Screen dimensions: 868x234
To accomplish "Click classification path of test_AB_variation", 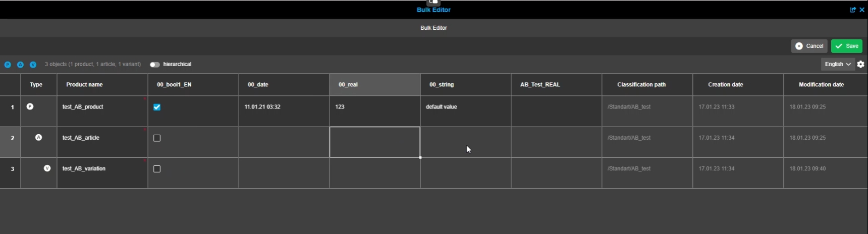I will (x=647, y=173).
